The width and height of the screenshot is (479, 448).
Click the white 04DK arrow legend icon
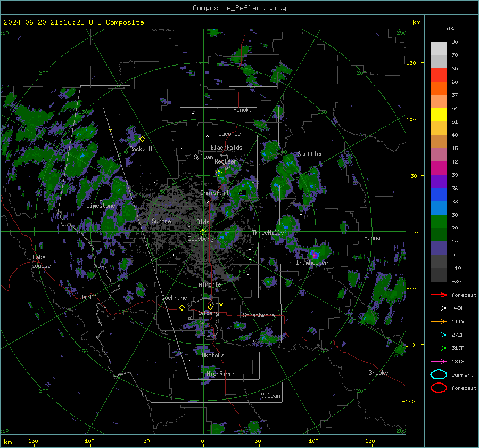439,308
